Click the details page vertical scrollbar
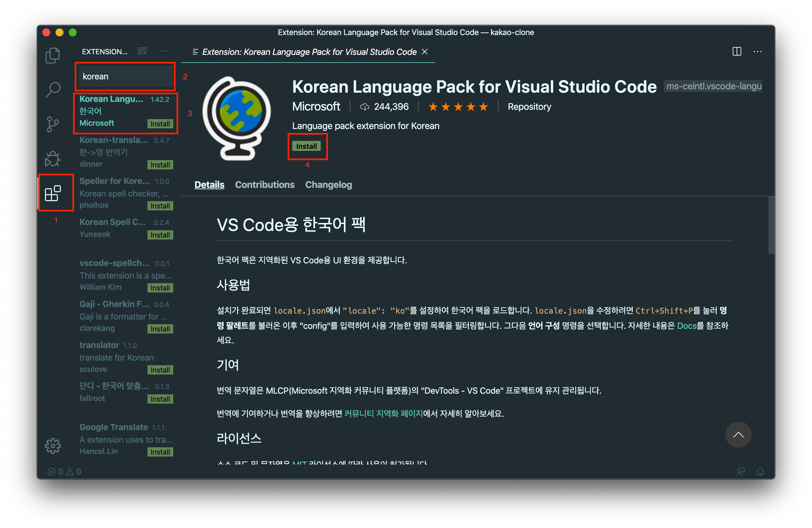Screen dimensions: 812x528 tap(771, 226)
